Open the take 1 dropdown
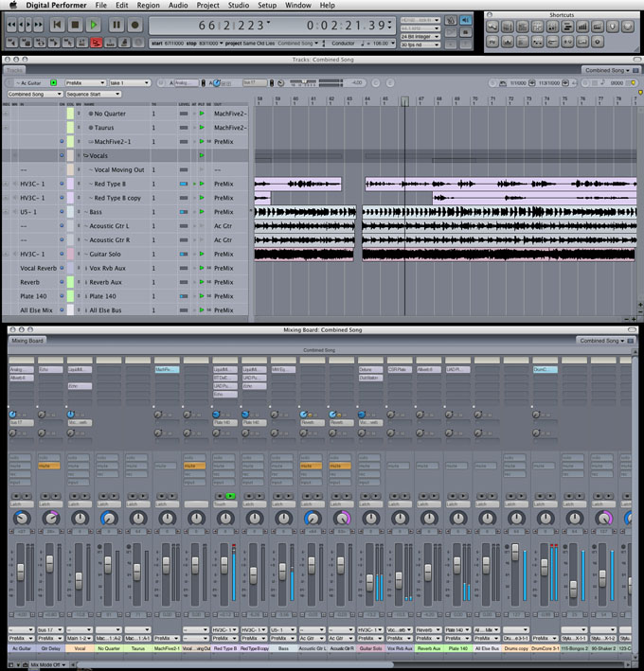Screen dimensions: 644x671 pos(130,82)
